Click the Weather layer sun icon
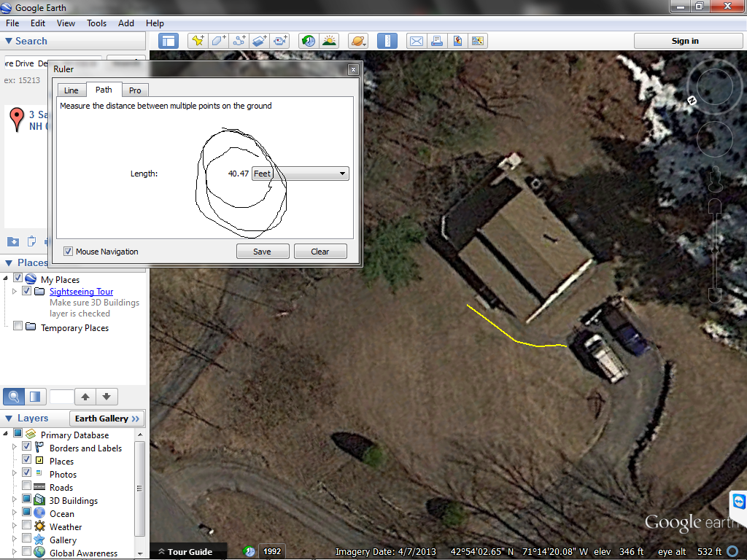The height and width of the screenshot is (560, 747). click(x=39, y=526)
